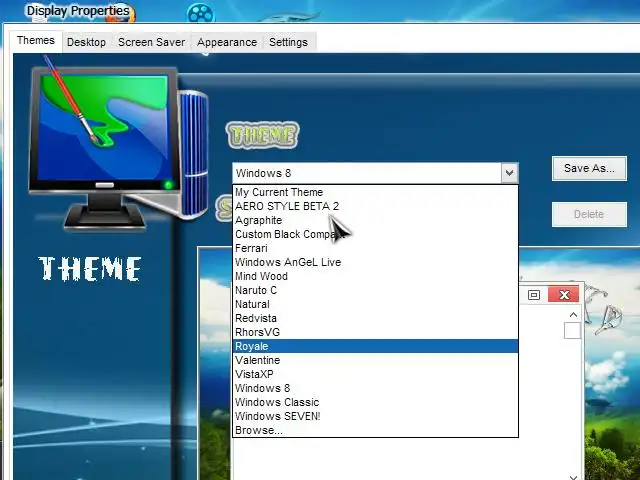Select the Windows SEVEN! theme

tap(375, 416)
